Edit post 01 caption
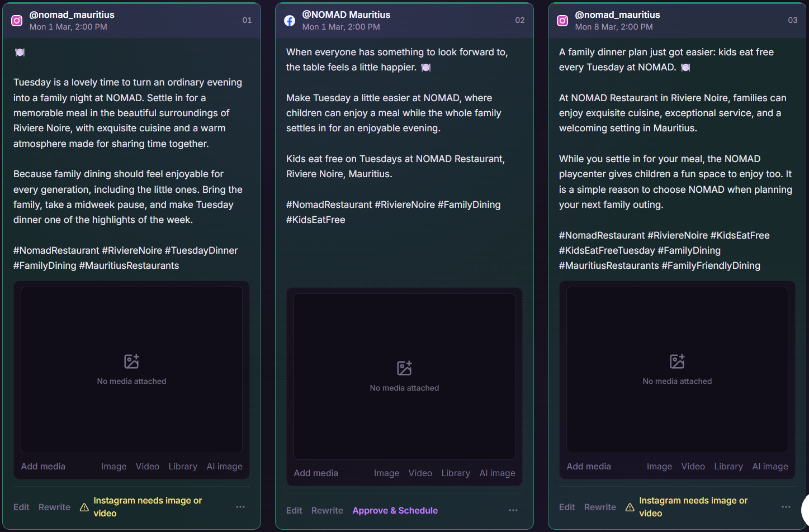This screenshot has width=809, height=532. (x=21, y=507)
